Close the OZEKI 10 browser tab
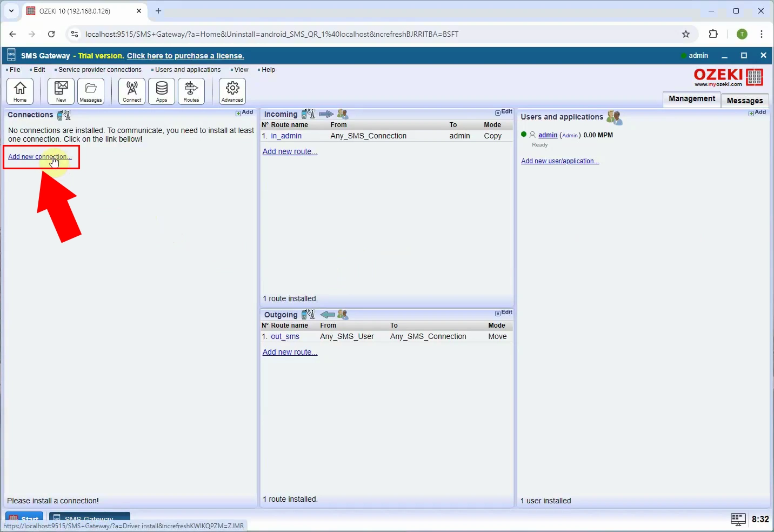 point(139,11)
